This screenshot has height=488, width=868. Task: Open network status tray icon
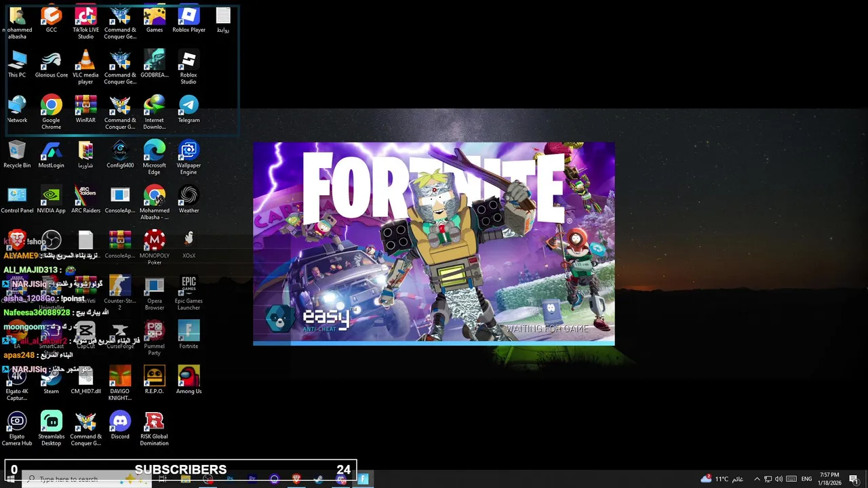(768, 479)
